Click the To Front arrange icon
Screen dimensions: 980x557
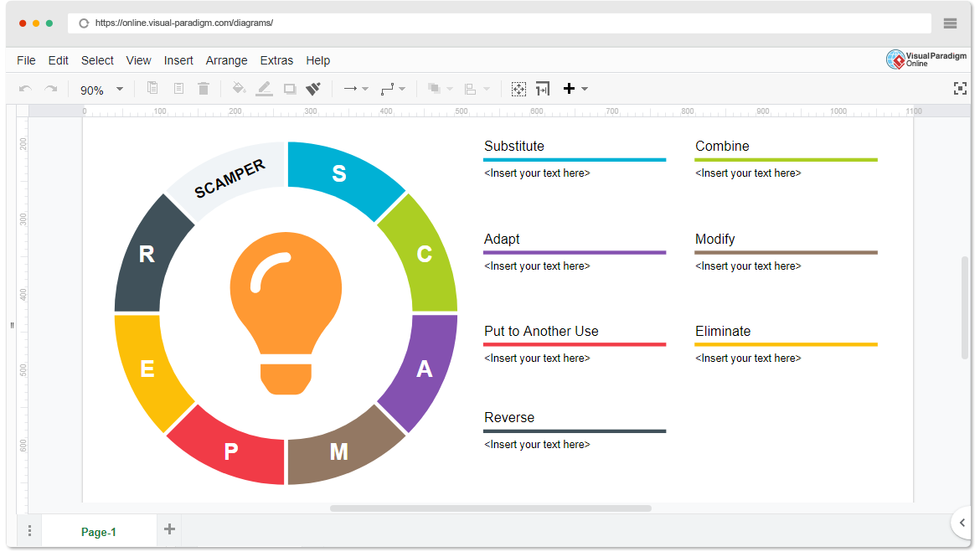click(435, 89)
